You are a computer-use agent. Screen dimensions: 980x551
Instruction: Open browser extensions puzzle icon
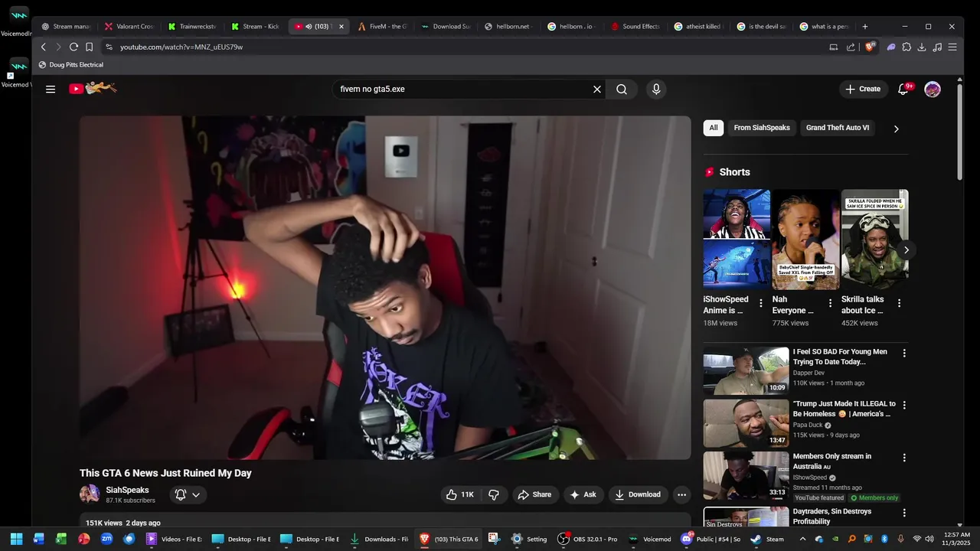[906, 47]
